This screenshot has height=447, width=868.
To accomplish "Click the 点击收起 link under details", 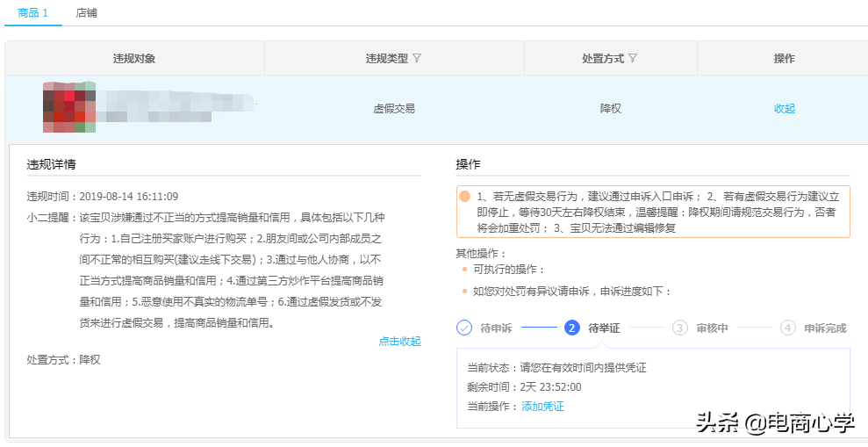I will (399, 342).
